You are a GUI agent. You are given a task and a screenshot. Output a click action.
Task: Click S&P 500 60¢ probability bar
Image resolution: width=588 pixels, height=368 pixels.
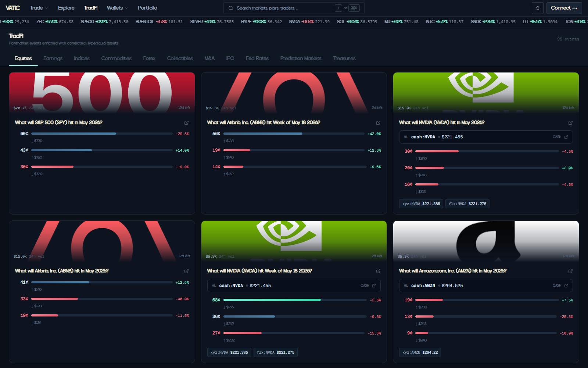[x=102, y=134]
